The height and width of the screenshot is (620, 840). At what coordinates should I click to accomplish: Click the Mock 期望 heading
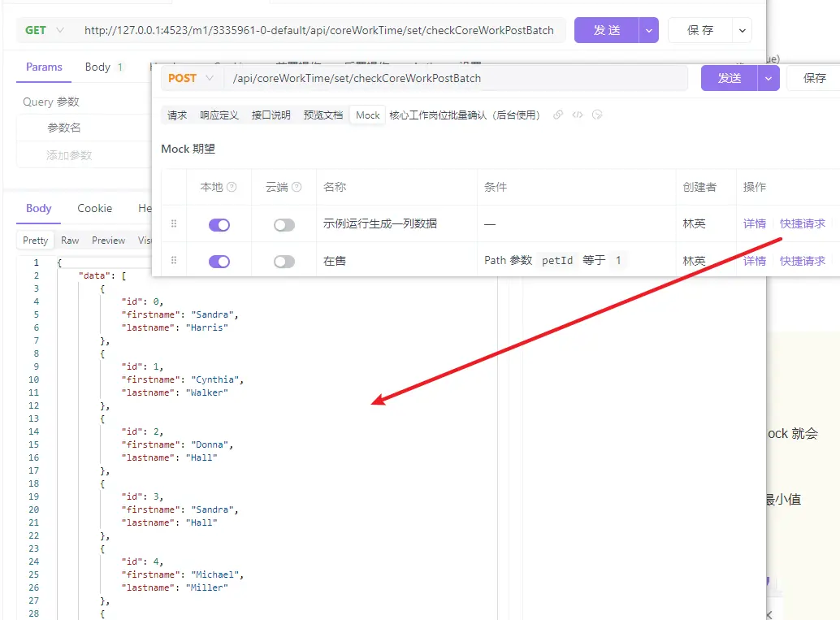pos(188,149)
